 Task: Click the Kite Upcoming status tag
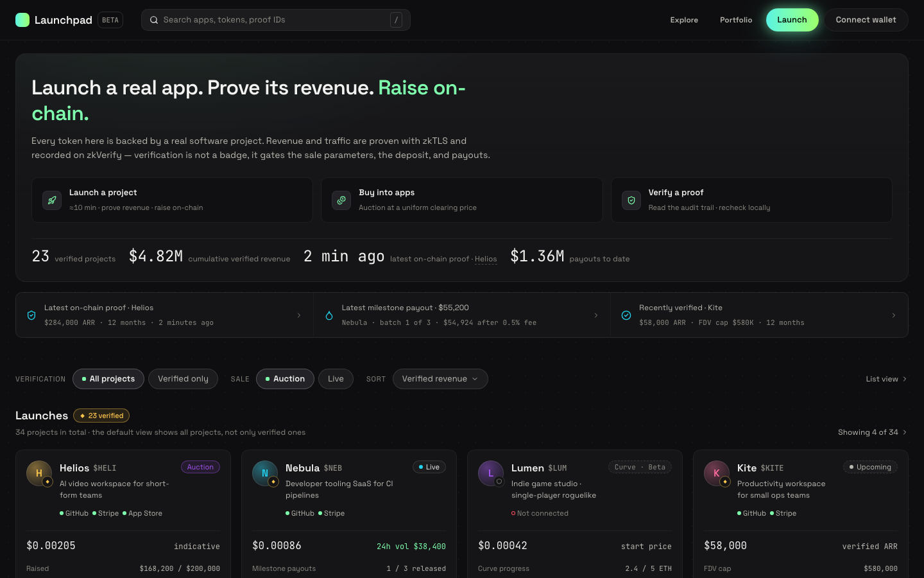[x=870, y=467]
